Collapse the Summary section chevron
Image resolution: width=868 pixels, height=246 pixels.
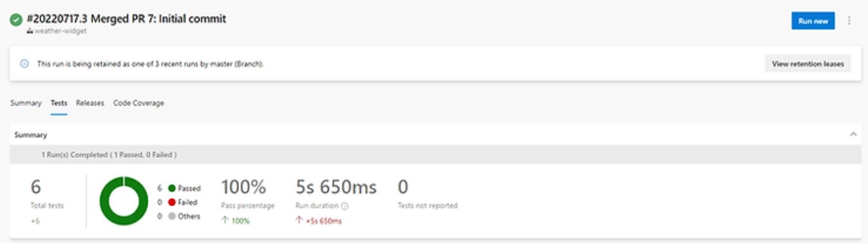(853, 135)
